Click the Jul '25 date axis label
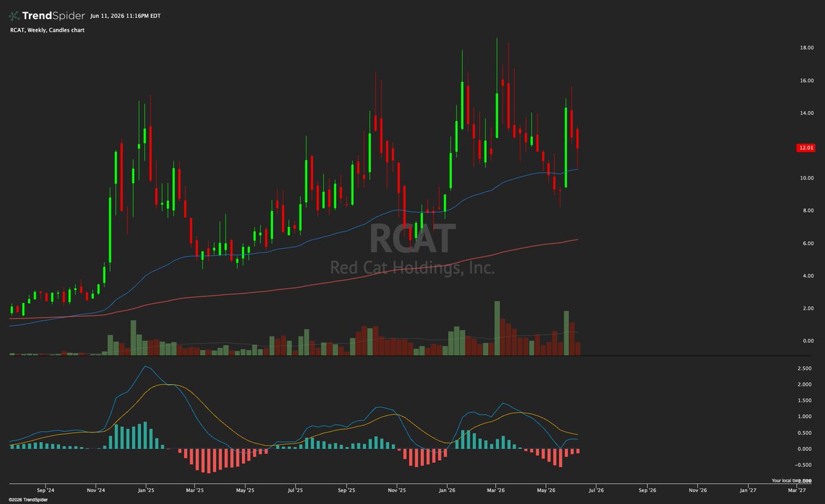Screen dimensions: 825x504 tap(296, 491)
